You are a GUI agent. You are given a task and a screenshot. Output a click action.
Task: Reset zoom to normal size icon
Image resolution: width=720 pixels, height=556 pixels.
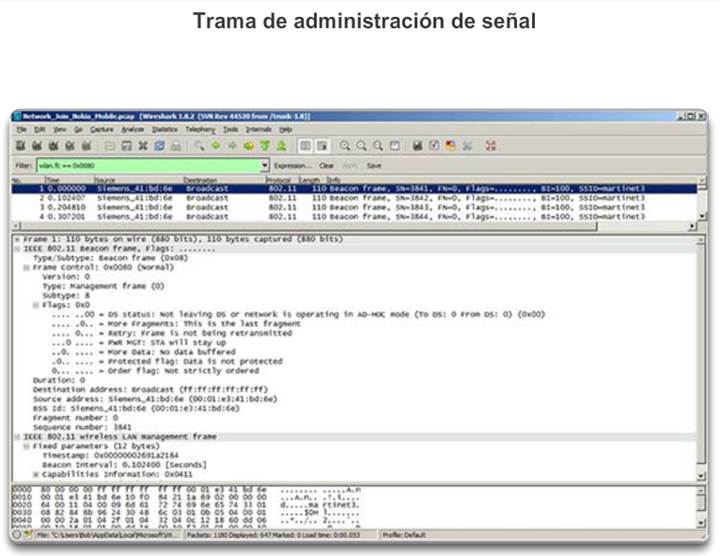click(x=378, y=146)
